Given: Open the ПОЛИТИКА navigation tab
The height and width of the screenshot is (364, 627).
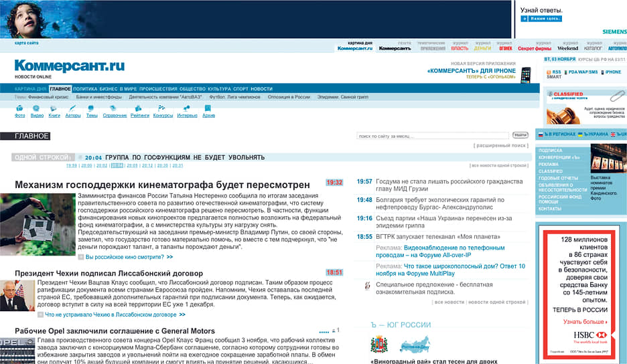Looking at the screenshot, I should point(85,89).
